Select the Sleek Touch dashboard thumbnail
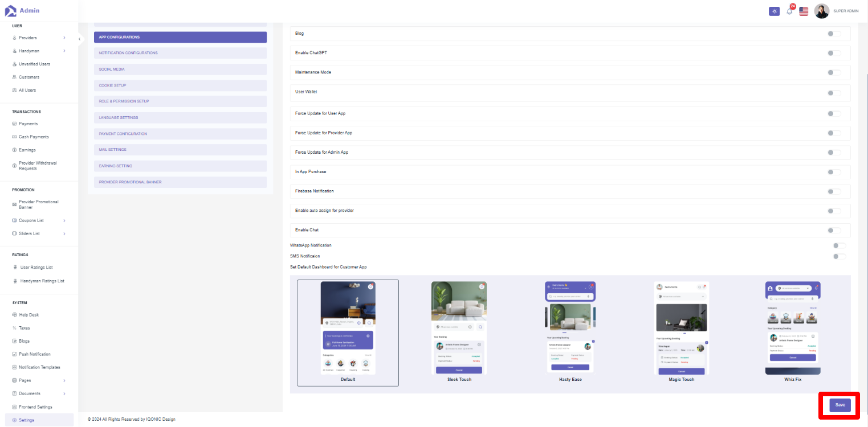The height and width of the screenshot is (427, 868). 459,329
